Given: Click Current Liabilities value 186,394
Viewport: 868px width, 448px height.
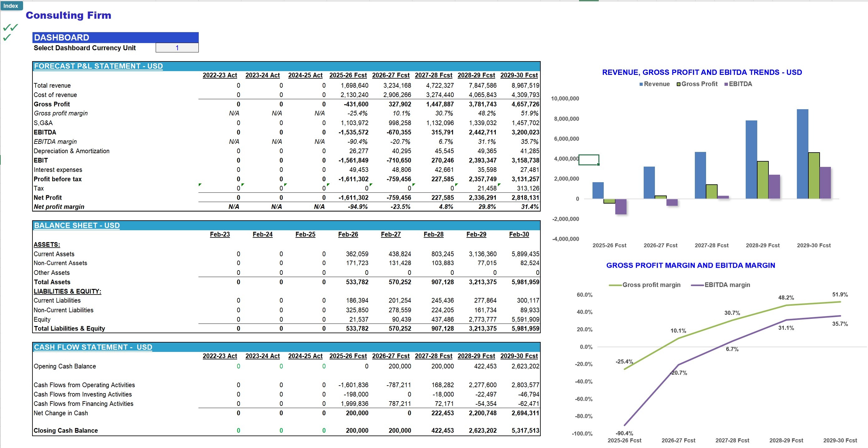Looking at the screenshot, I should 357,300.
